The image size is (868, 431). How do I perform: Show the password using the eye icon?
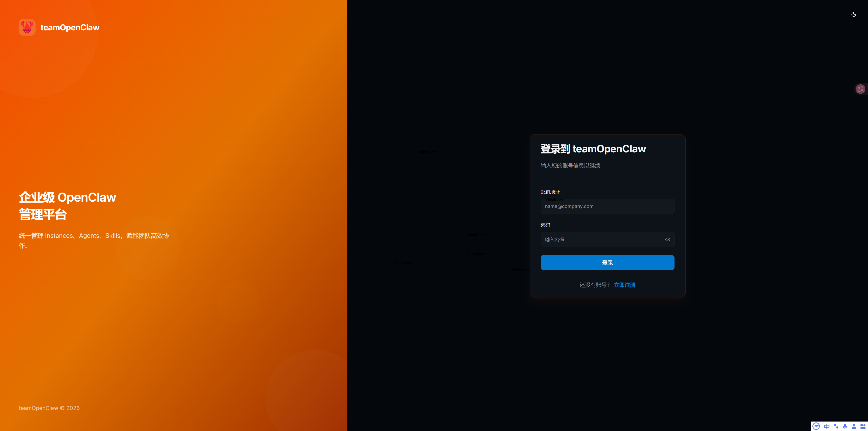tap(668, 240)
